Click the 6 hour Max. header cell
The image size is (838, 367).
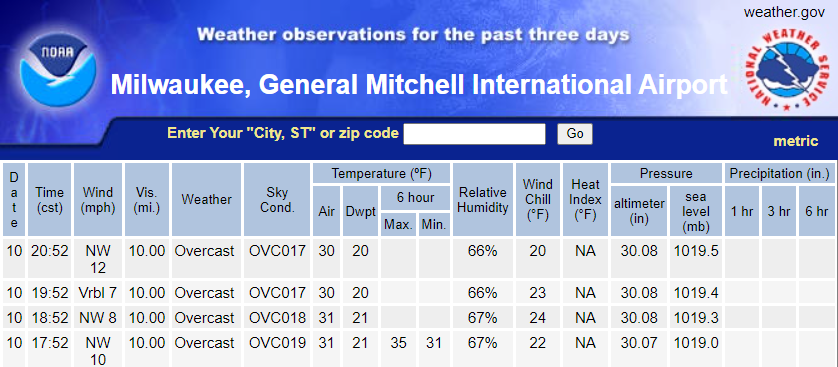(398, 225)
